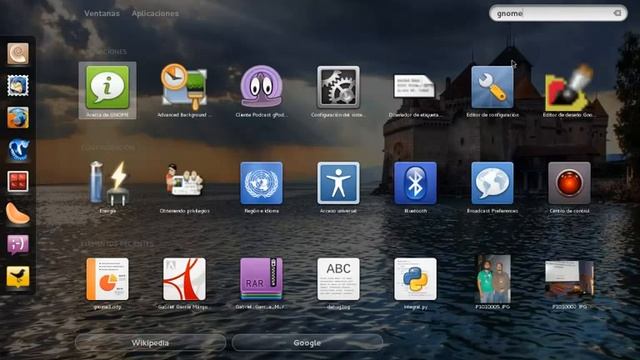Open Configuración del sistema gears icon
640x360 pixels.
pyautogui.click(x=338, y=90)
